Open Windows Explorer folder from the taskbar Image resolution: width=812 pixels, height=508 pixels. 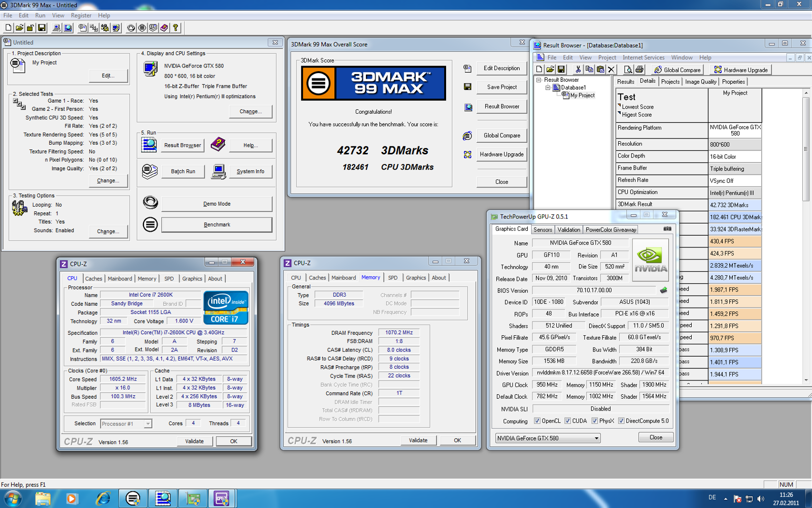(43, 498)
